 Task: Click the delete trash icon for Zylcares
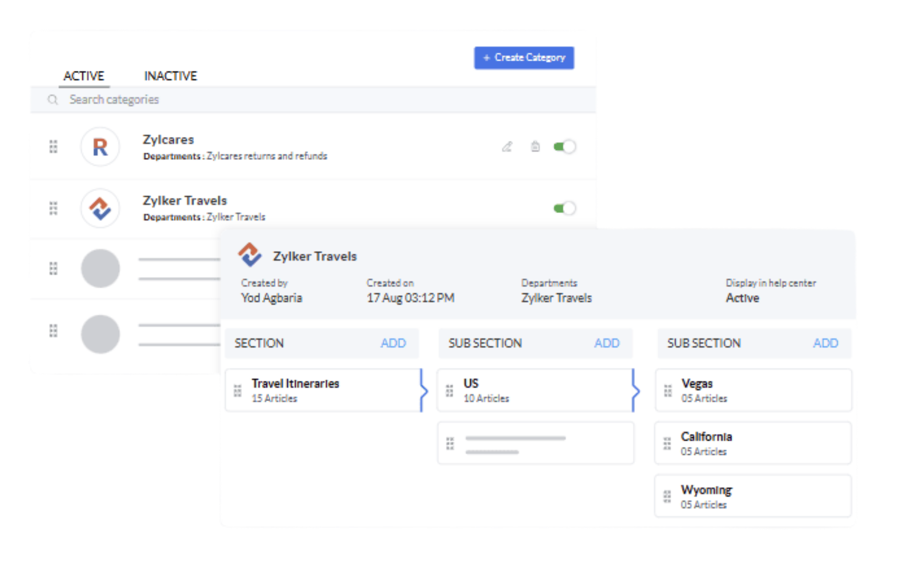click(x=535, y=147)
